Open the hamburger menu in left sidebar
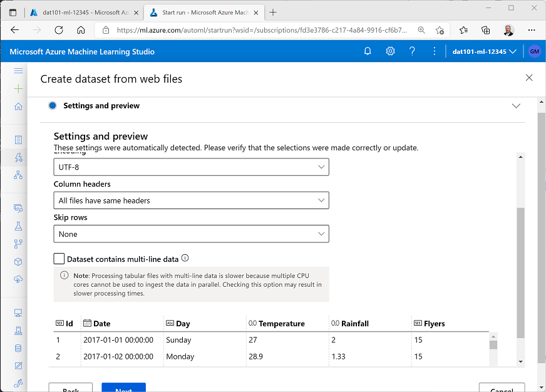Screen dimensions: 546x392 (18, 71)
